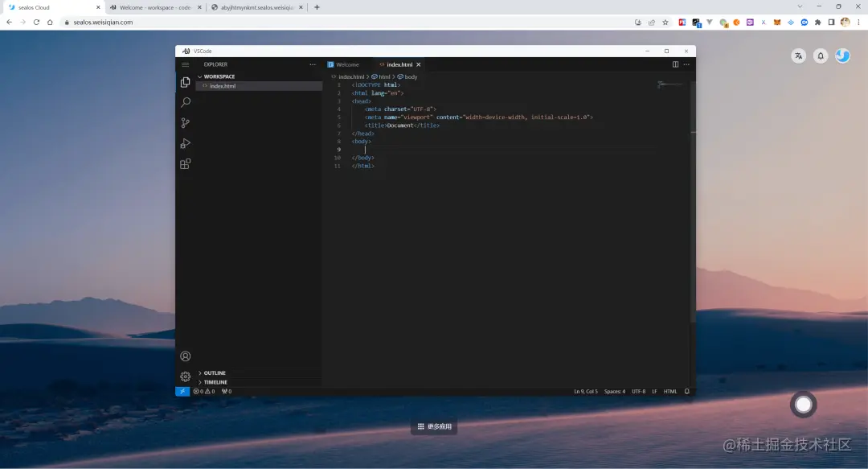This screenshot has width=868, height=469.
Task: Switch to sealos Cloud browser tab
Action: click(x=51, y=7)
